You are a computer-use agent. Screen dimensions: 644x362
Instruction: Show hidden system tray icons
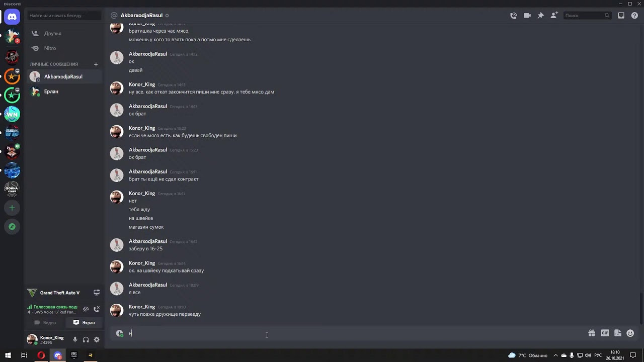tap(555, 355)
